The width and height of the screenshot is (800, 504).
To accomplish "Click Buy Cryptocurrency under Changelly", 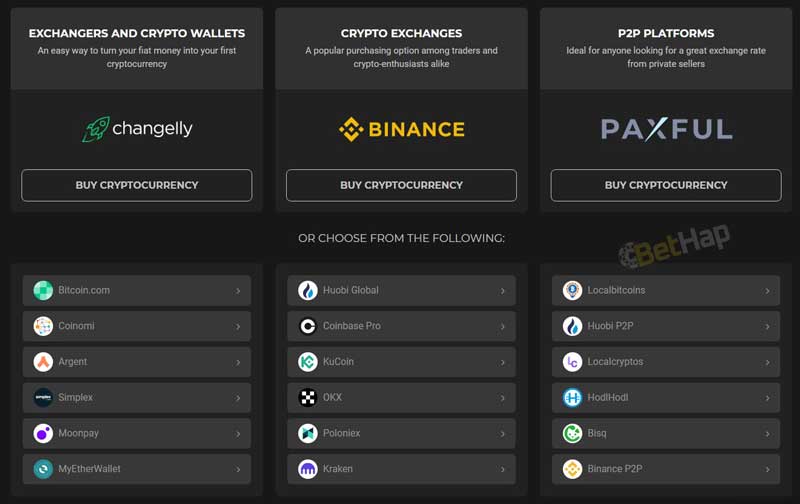I will [x=137, y=185].
